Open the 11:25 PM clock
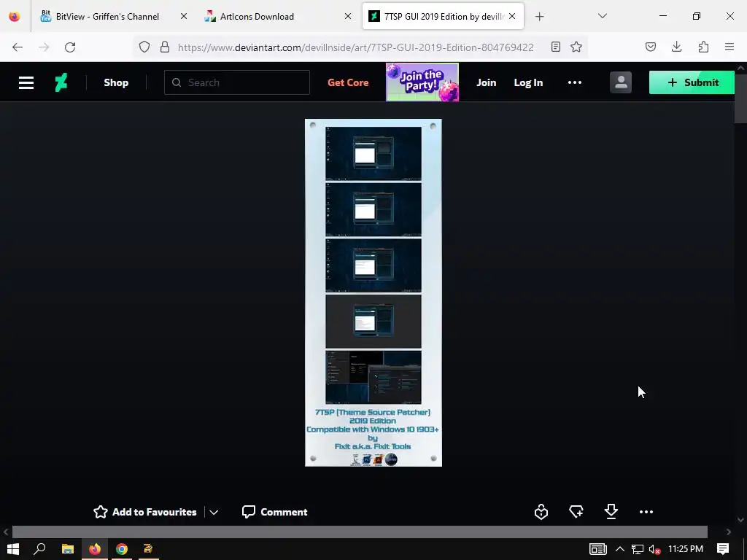 click(686, 549)
